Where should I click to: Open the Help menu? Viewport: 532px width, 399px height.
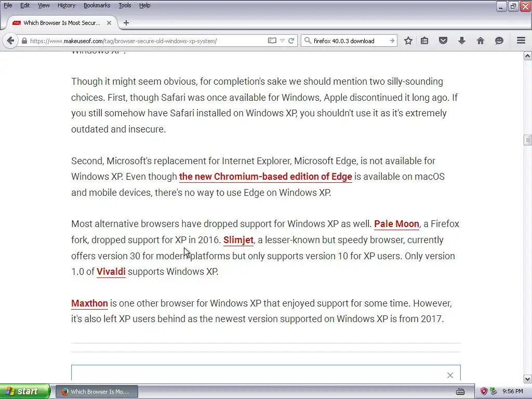click(144, 5)
